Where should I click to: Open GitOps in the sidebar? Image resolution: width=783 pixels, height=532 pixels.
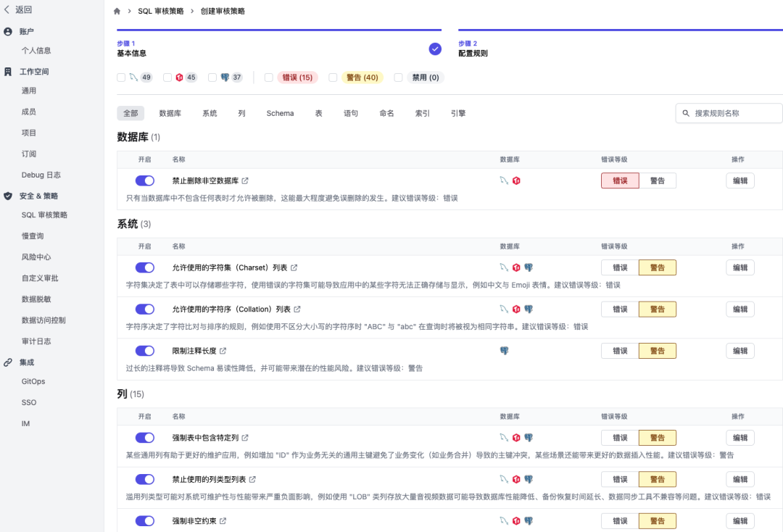[33, 381]
